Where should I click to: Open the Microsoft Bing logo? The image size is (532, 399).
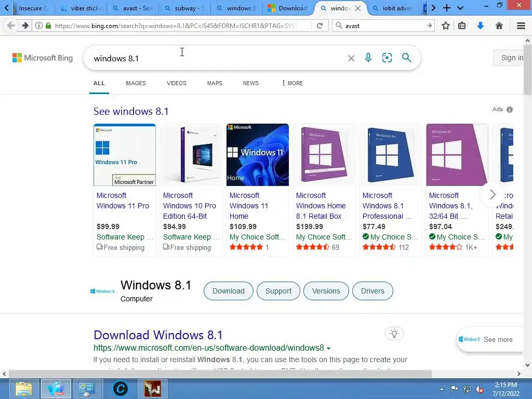(43, 58)
